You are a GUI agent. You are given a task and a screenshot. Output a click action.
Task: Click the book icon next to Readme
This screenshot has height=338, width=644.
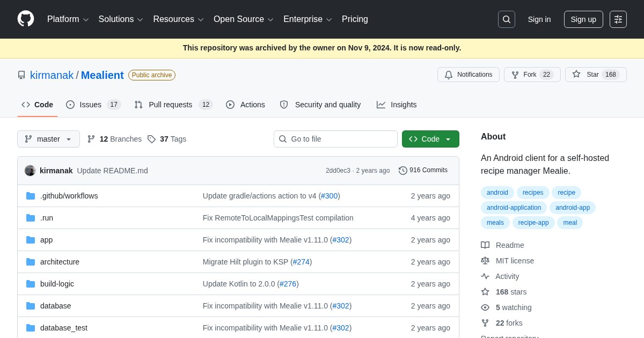(x=485, y=245)
